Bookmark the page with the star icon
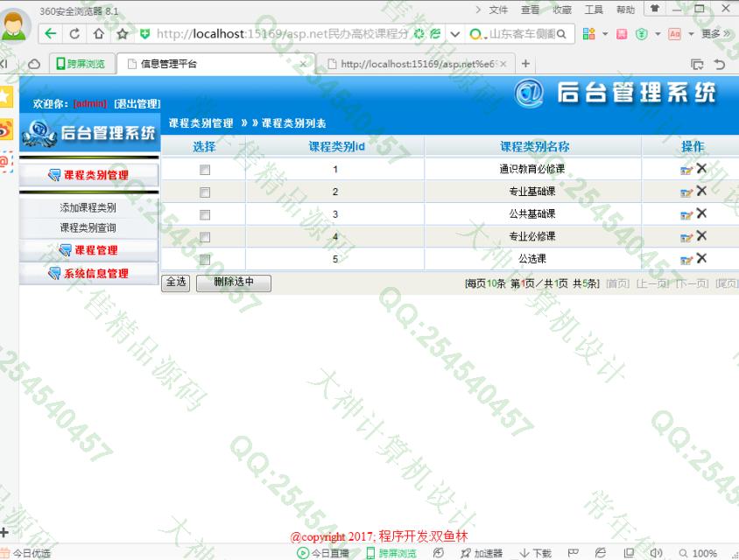The width and height of the screenshot is (739, 560). click(x=123, y=33)
